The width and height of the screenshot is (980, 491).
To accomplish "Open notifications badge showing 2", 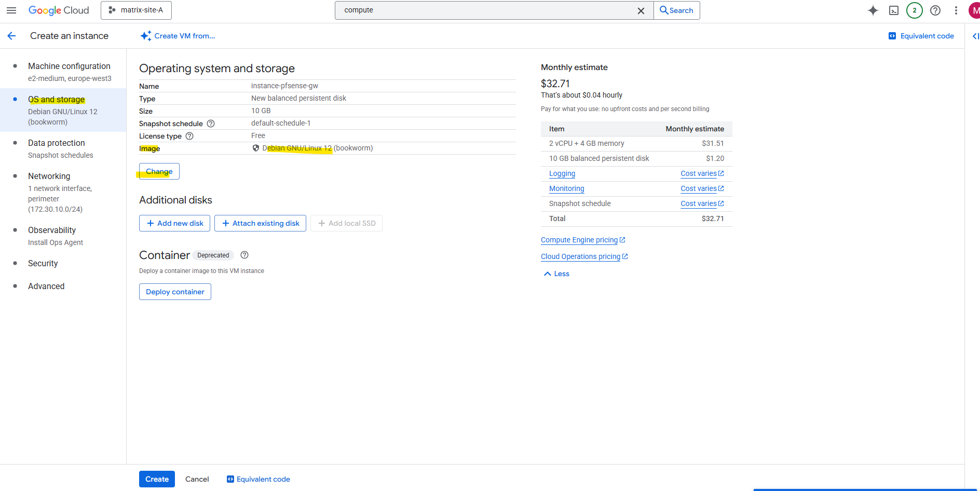I will click(x=915, y=10).
